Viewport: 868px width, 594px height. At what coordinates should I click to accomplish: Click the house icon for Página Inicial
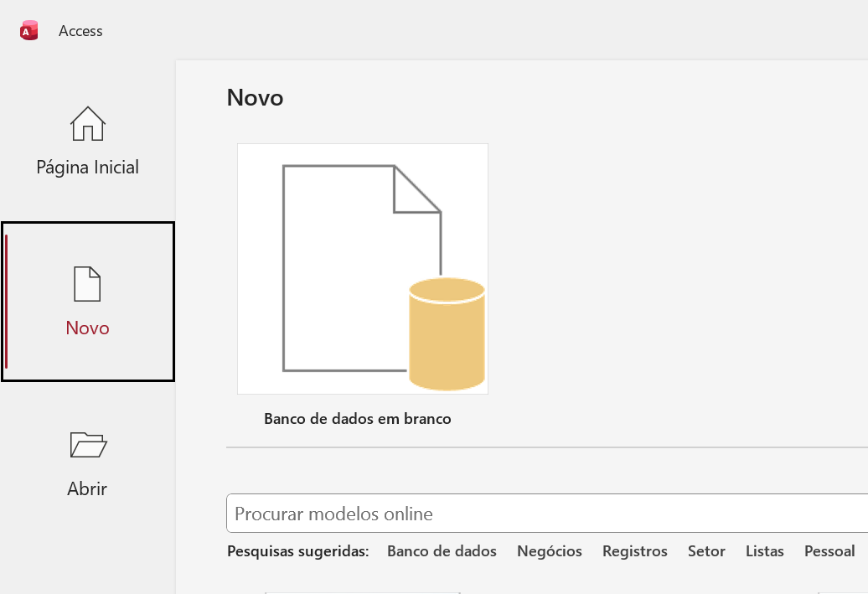click(88, 124)
